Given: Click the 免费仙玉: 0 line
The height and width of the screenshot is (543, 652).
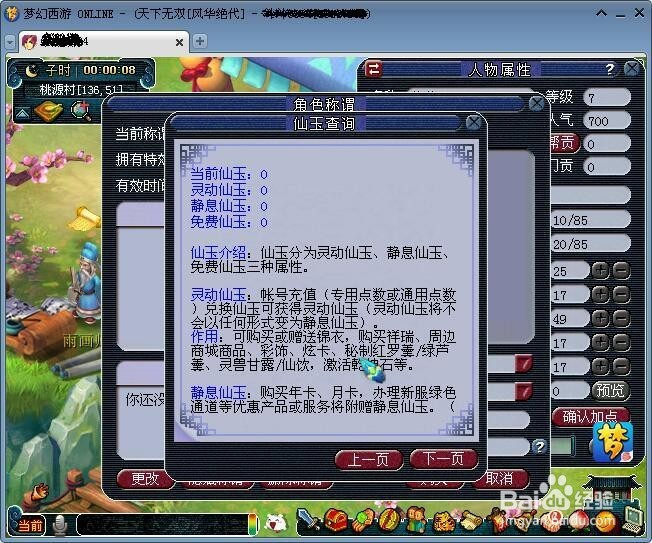Looking at the screenshot, I should click(229, 222).
